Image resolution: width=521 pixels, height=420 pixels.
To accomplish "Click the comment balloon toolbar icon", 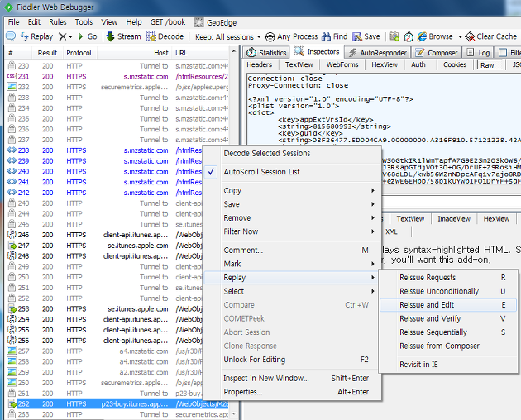I will tap(11, 36).
